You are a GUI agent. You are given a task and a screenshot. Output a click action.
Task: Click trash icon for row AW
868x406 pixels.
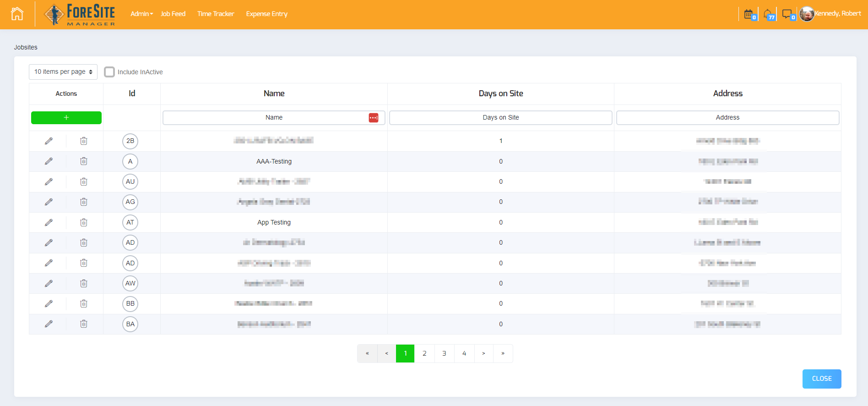[84, 284]
